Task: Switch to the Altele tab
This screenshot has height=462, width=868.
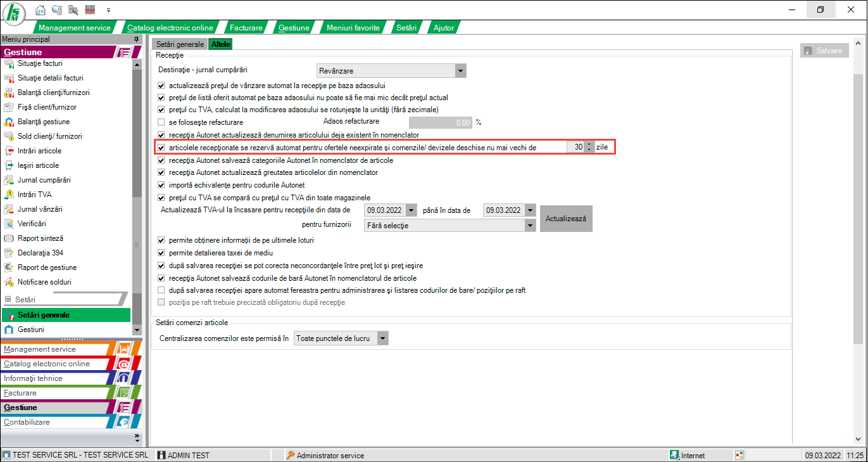Action: pyautogui.click(x=221, y=44)
